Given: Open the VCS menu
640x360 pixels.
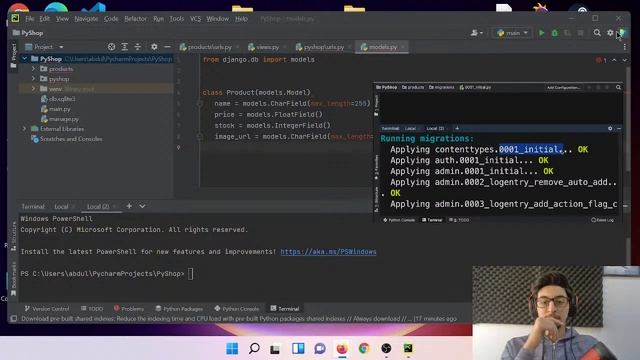Looking at the screenshot, I should pyautogui.click(x=196, y=19).
